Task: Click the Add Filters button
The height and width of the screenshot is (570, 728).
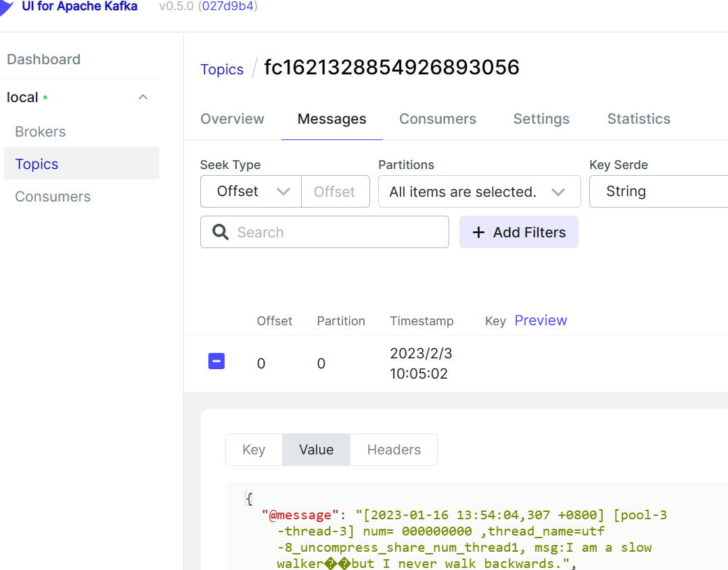Action: [519, 232]
